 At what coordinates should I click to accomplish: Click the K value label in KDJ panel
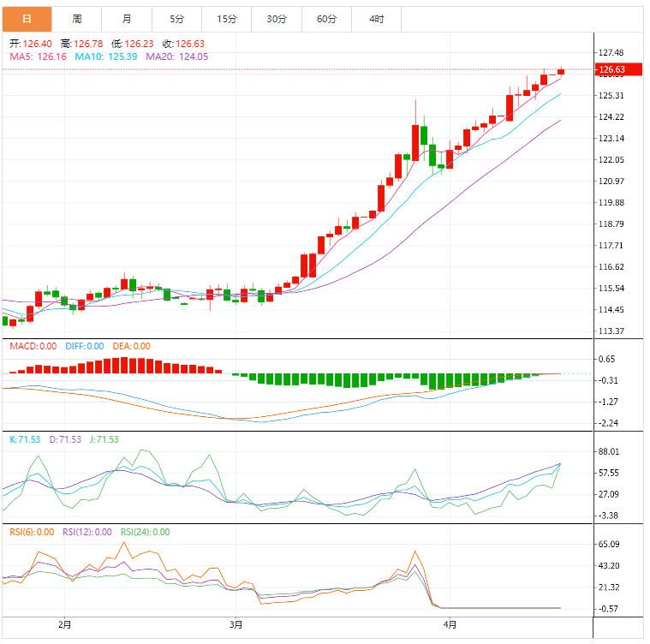coord(23,439)
